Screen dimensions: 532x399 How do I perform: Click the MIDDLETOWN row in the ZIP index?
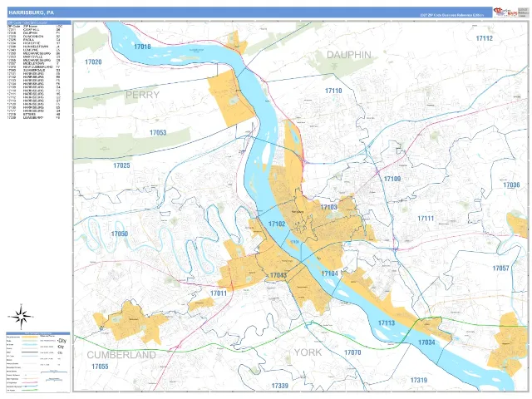[x=33, y=63]
